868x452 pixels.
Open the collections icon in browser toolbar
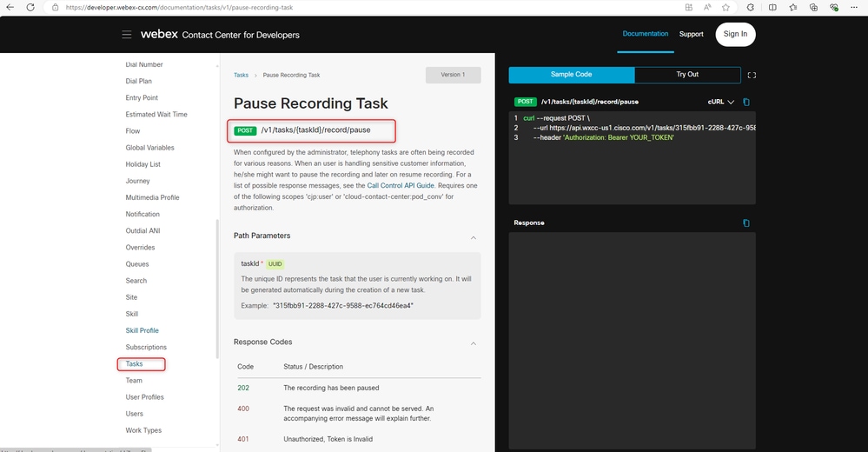[813, 7]
